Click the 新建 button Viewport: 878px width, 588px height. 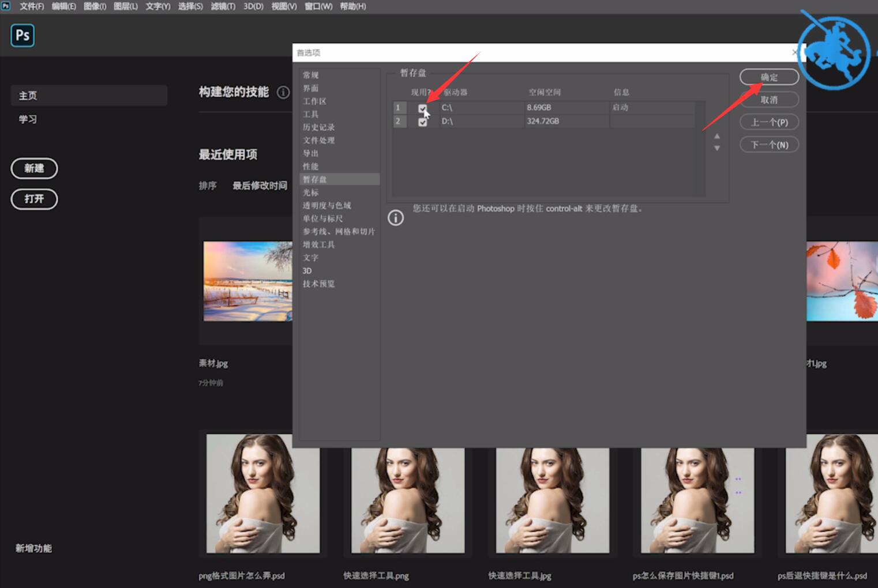[34, 168]
